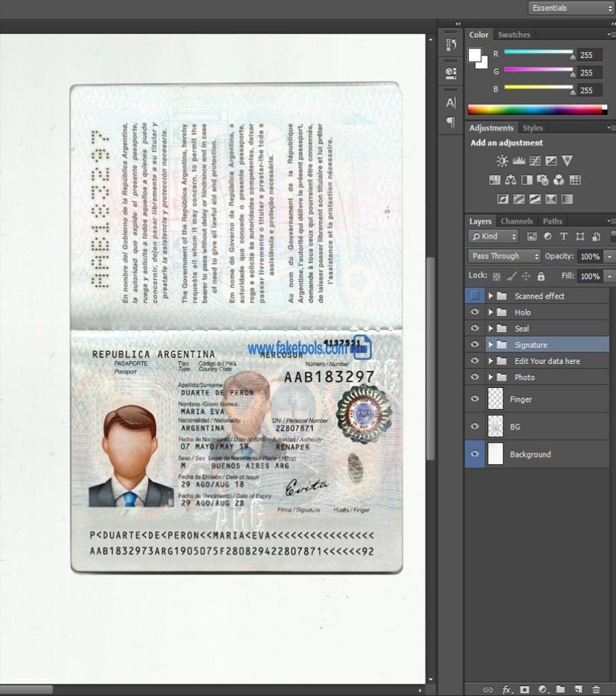Open the Pass Through blend mode dropdown
Image resolution: width=616 pixels, height=696 pixels.
504,256
